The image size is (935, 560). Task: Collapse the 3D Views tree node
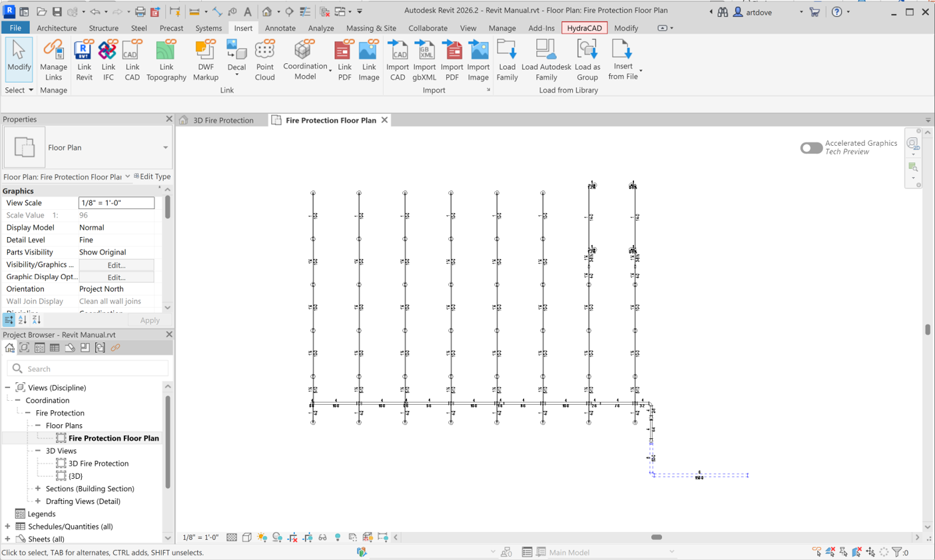(x=38, y=451)
